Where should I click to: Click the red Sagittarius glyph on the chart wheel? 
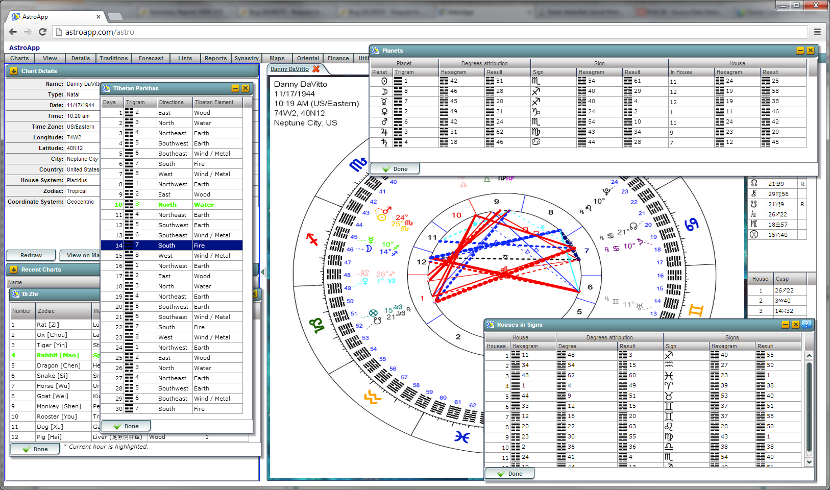click(x=311, y=239)
